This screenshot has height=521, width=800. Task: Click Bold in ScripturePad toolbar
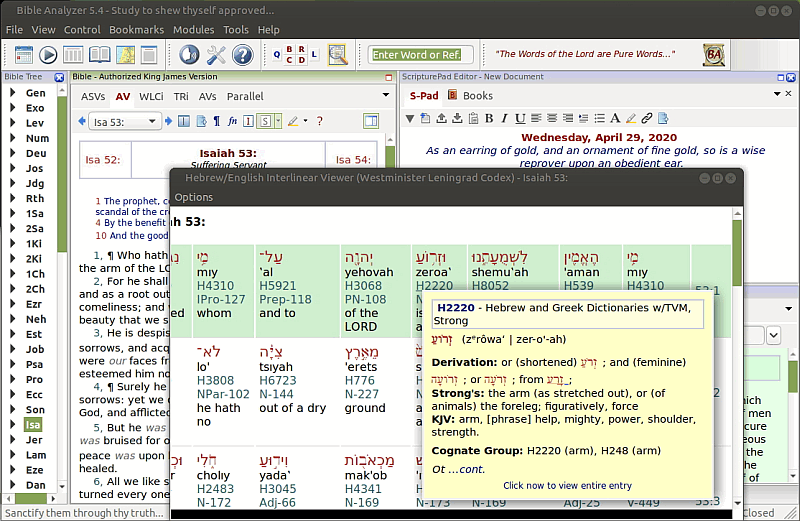(x=489, y=118)
